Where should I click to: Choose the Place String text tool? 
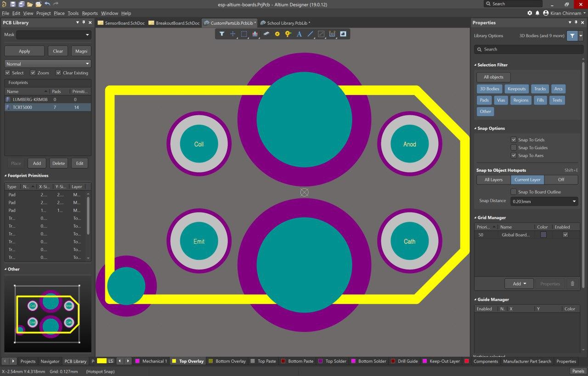click(299, 34)
